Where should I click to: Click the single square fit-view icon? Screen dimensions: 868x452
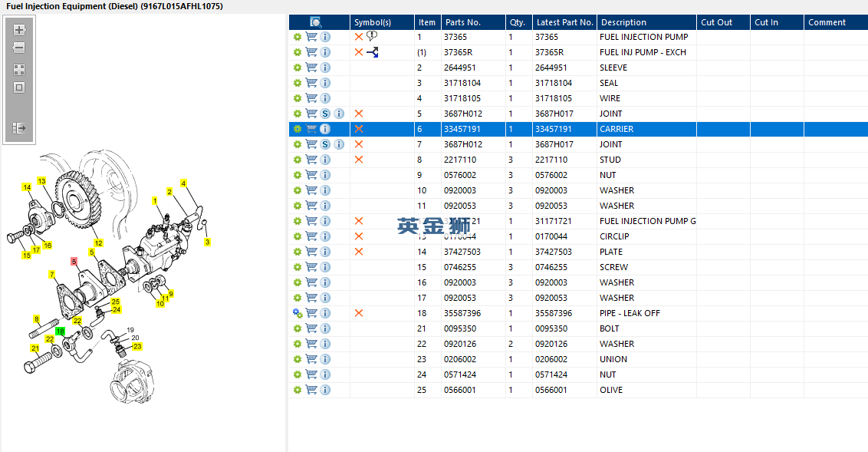click(x=19, y=87)
